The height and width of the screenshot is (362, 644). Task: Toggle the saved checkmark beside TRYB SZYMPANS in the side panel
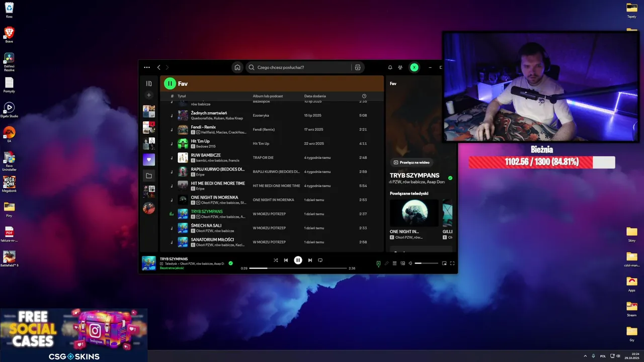tap(450, 178)
